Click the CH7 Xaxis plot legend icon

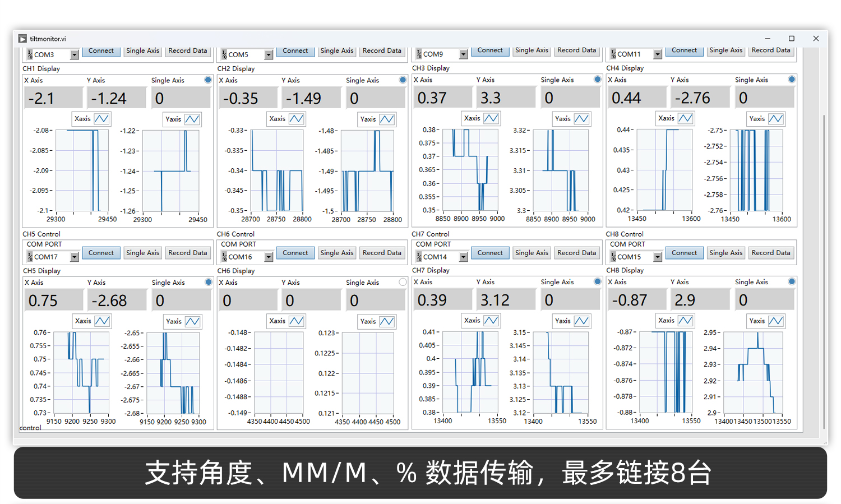[491, 321]
